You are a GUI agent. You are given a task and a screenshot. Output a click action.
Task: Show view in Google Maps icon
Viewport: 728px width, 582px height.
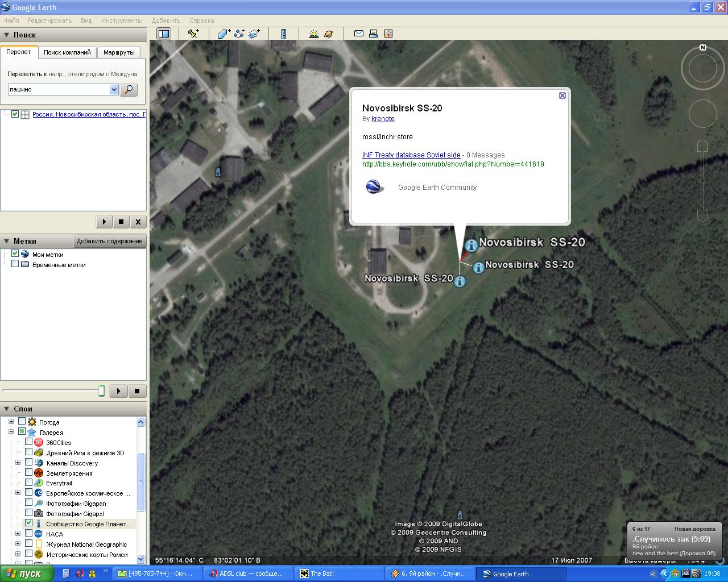point(388,34)
